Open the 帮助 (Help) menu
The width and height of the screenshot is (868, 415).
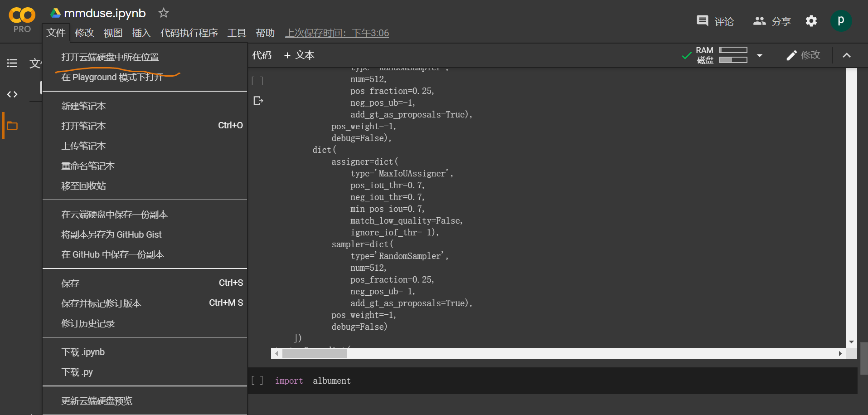click(x=265, y=33)
